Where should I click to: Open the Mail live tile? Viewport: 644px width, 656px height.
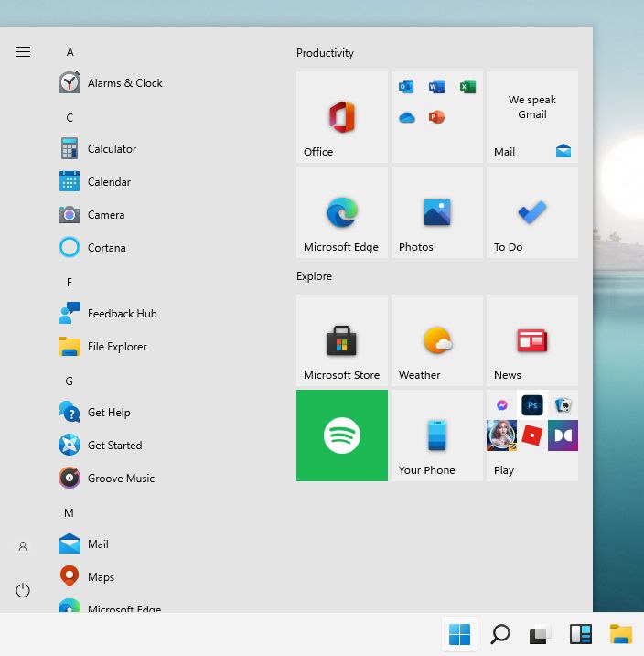[532, 117]
